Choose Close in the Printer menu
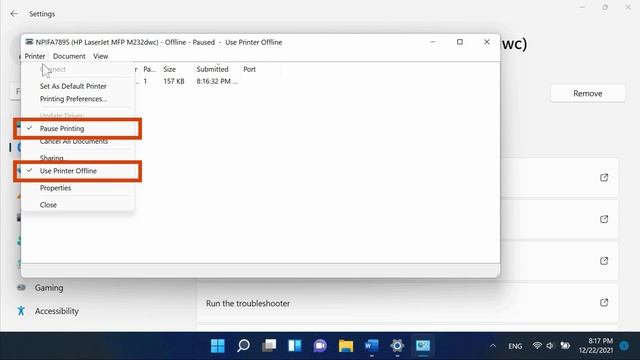 click(48, 205)
